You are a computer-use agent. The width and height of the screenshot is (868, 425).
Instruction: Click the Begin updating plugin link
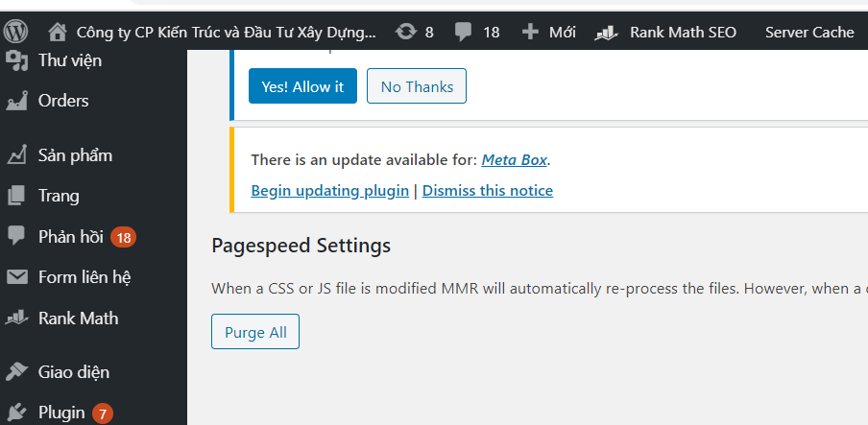click(x=330, y=190)
